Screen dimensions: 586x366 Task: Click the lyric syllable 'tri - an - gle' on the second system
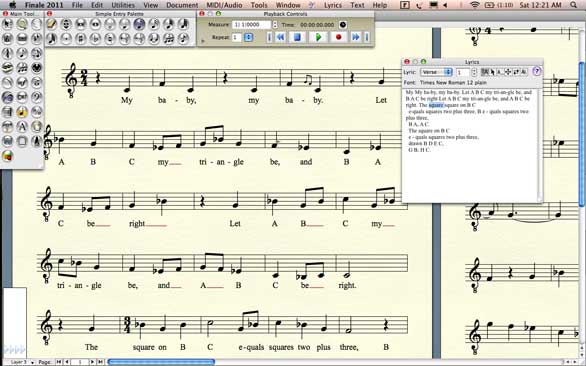coord(221,162)
